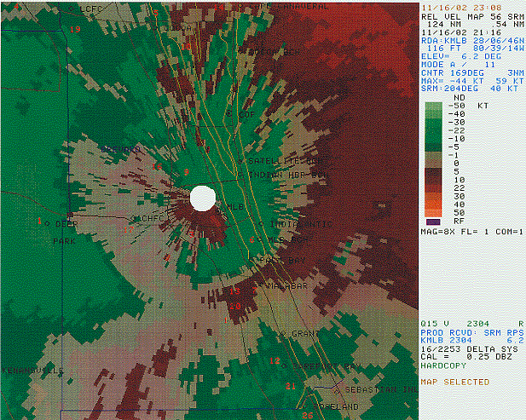The height and width of the screenshot is (420, 526).
Task: Click red storm ID number 20
Action: coord(235,306)
